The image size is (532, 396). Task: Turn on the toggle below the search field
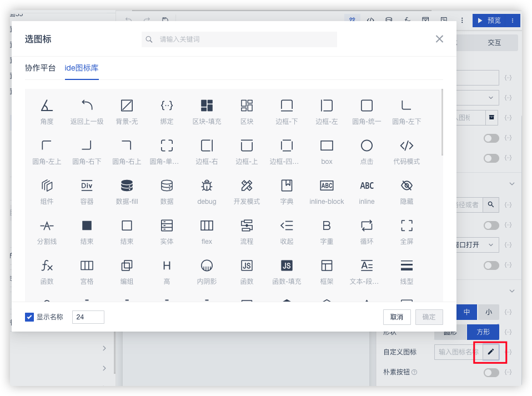click(x=491, y=225)
